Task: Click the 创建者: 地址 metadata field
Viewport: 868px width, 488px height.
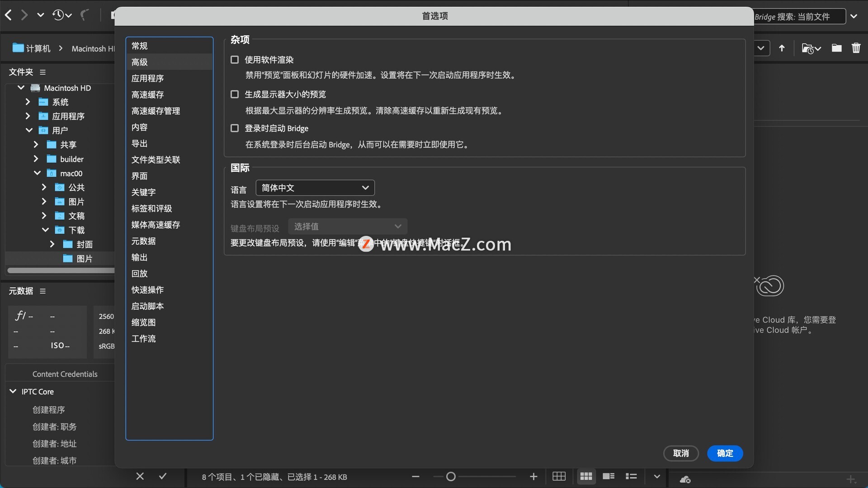Action: tap(54, 444)
